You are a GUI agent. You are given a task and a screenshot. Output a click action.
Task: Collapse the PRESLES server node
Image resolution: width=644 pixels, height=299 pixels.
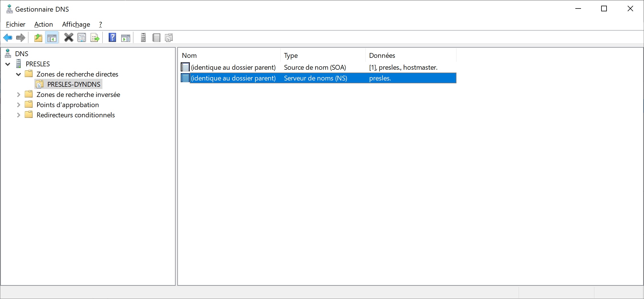coord(8,64)
